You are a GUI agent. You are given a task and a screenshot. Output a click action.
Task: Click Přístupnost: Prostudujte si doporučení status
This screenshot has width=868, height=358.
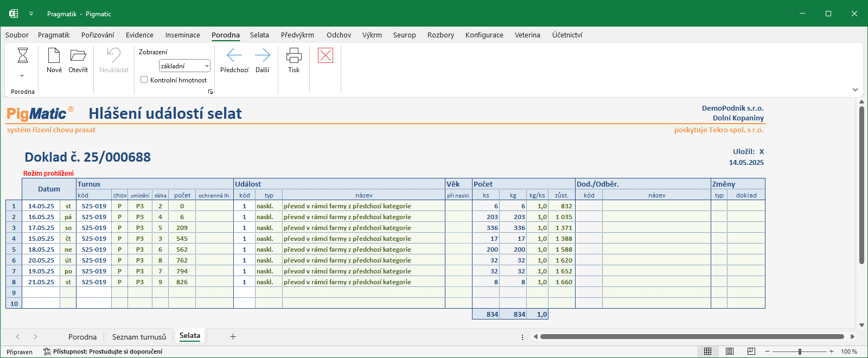pyautogui.click(x=107, y=351)
